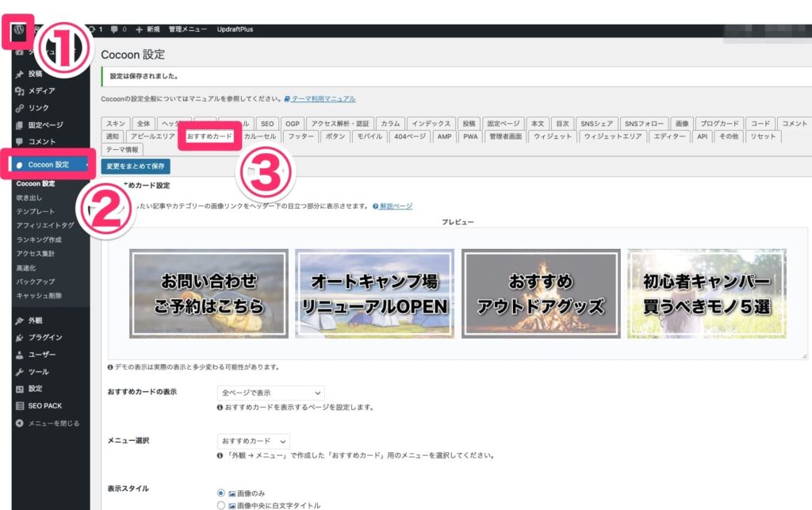Click the wrench icon beside ツール
This screenshot has width=812, height=510.
tap(20, 372)
